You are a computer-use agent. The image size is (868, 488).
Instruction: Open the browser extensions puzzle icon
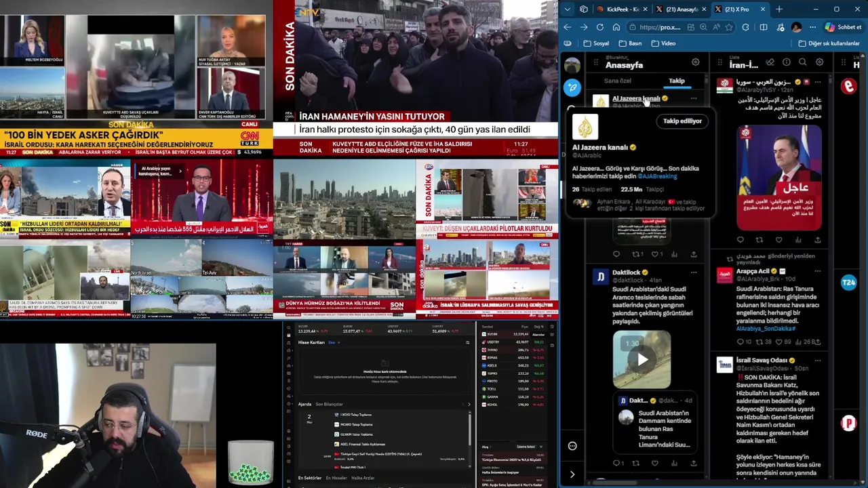[746, 27]
